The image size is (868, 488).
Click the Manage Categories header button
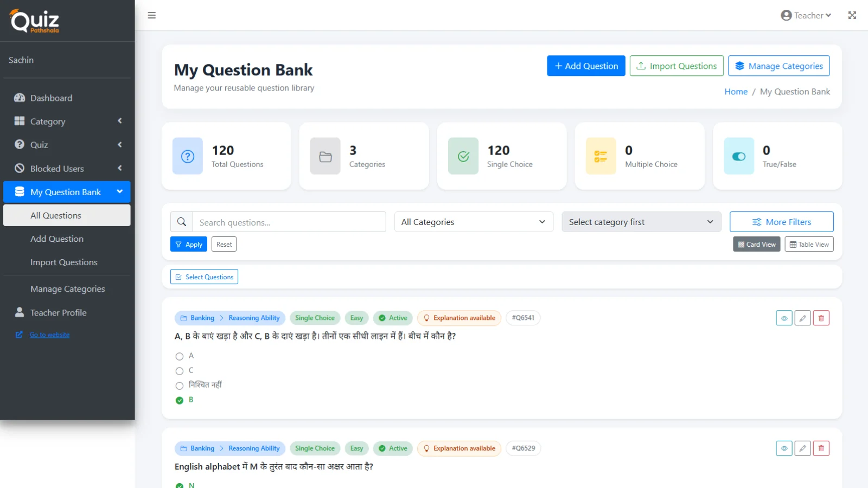pyautogui.click(x=778, y=66)
